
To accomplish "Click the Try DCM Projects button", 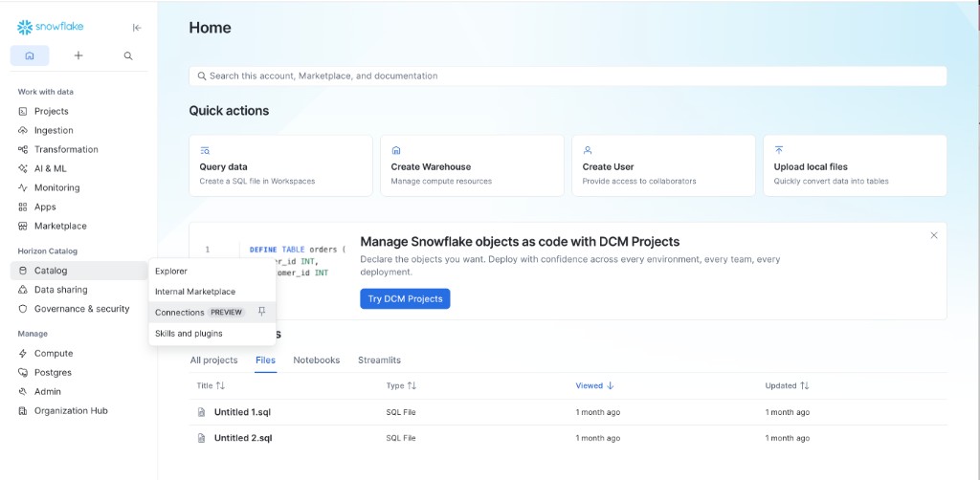I will pyautogui.click(x=405, y=298).
